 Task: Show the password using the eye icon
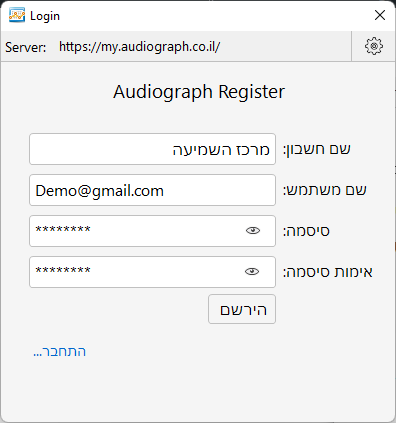pos(253,230)
